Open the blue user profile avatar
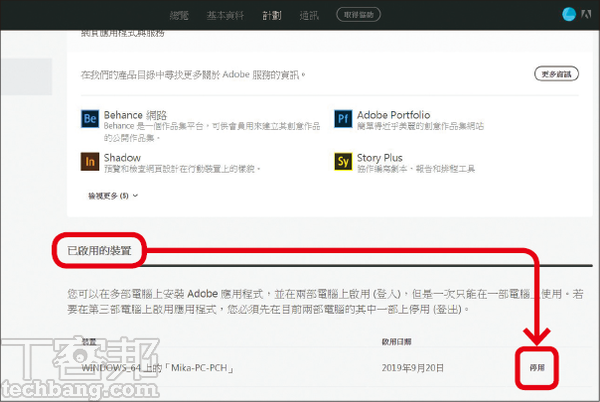The image size is (600, 402). (569, 15)
